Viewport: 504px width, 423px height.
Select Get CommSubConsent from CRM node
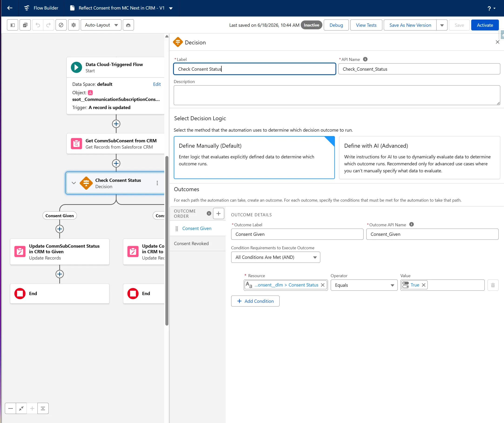pos(116,144)
